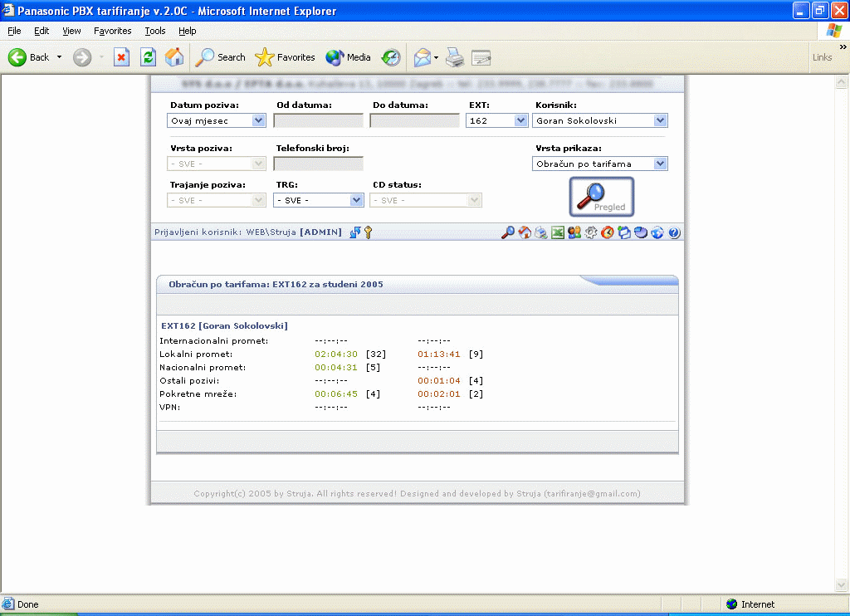850x616 pixels.
Task: Click the EXT162 [Goran Sokolovski] heading
Action: [224, 326]
